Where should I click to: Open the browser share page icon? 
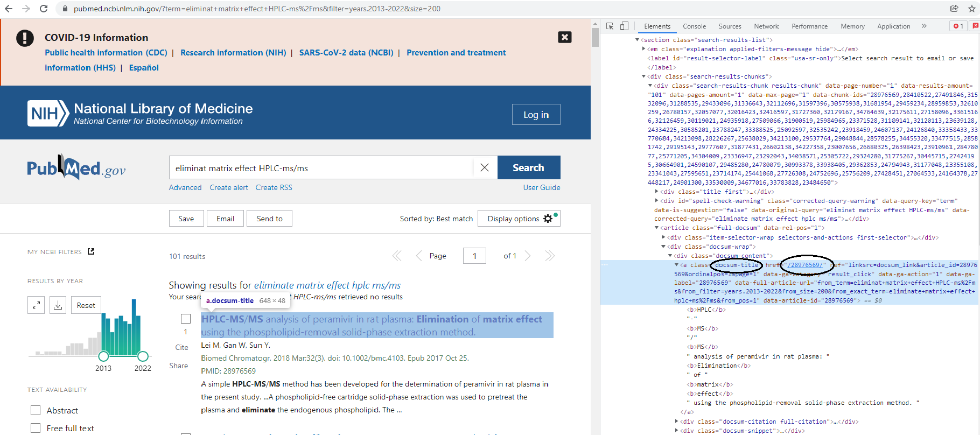pos(954,9)
